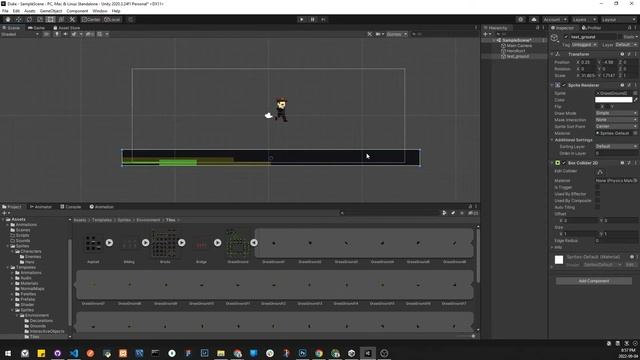This screenshot has width=640, height=360.
Task: Click the Step frame button
Action: tap(323, 20)
